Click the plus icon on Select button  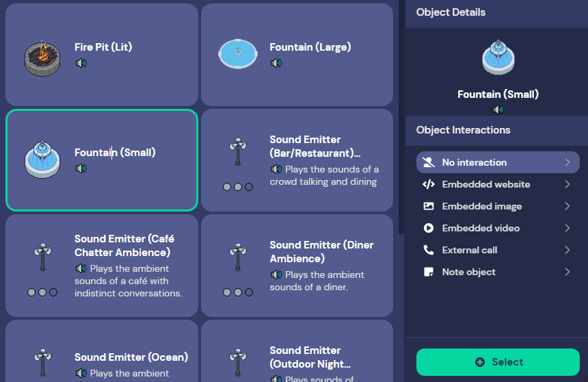tap(480, 362)
